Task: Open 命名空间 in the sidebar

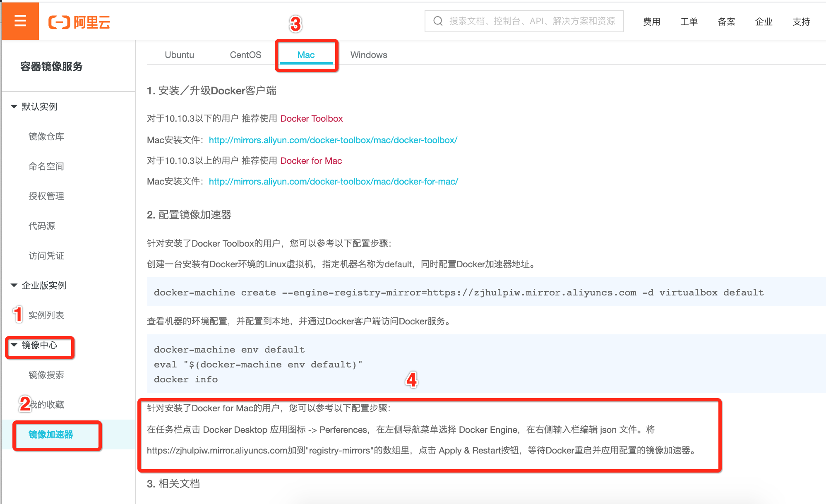Action: pos(46,166)
